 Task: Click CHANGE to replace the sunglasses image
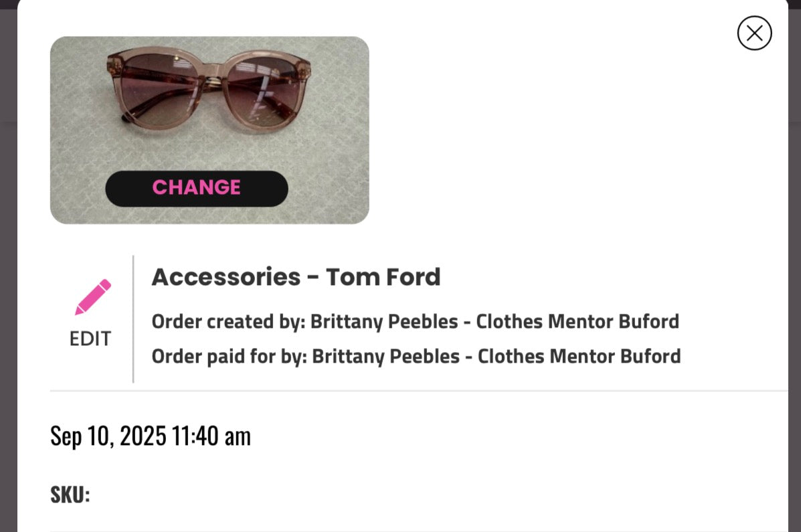click(196, 188)
